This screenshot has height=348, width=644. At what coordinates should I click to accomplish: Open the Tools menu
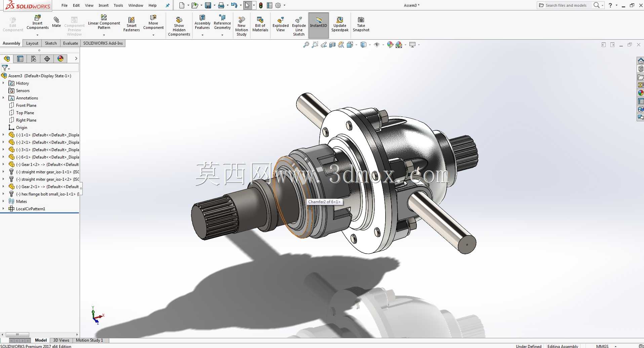[118, 5]
